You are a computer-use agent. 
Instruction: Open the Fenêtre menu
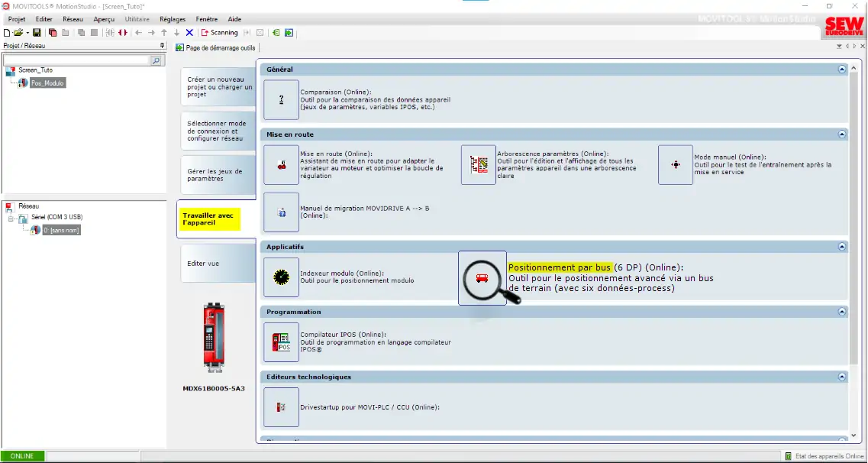tap(206, 19)
